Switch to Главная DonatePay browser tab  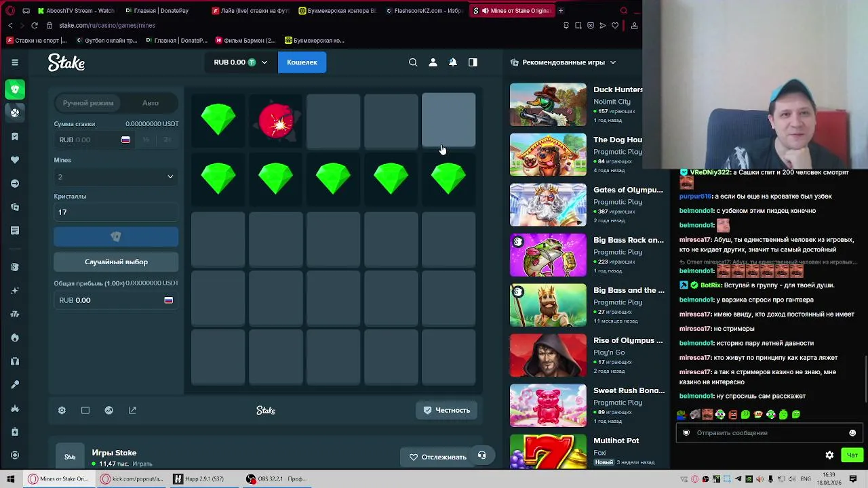tap(163, 11)
